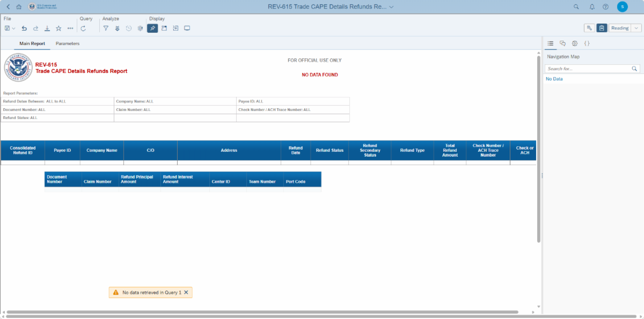Viewport: 644px width, 319px height.
Task: Switch to the Parameters tab
Action: [x=68, y=43]
